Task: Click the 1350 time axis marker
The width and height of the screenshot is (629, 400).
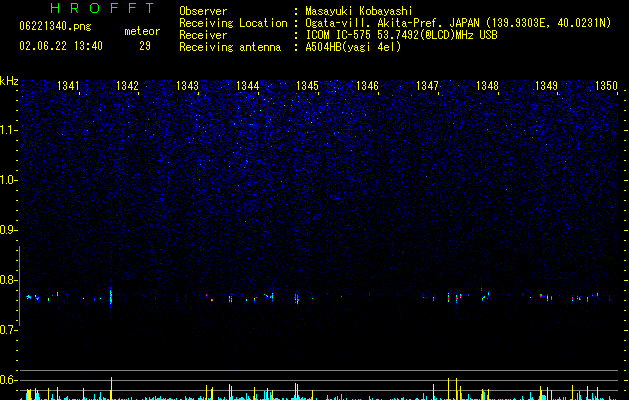Action: coord(606,85)
